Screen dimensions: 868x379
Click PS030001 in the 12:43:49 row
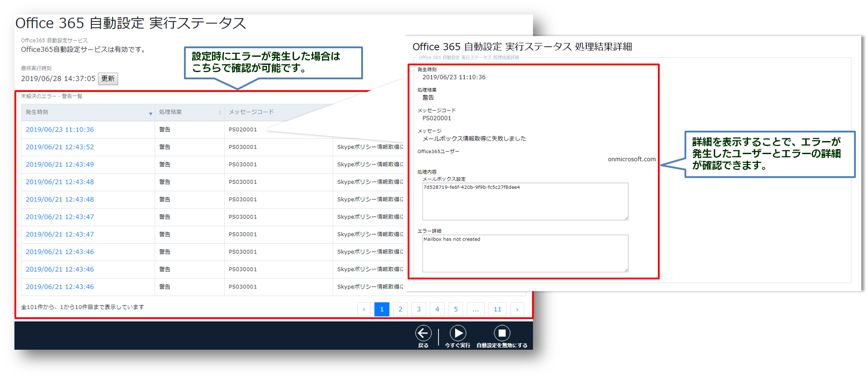point(243,164)
